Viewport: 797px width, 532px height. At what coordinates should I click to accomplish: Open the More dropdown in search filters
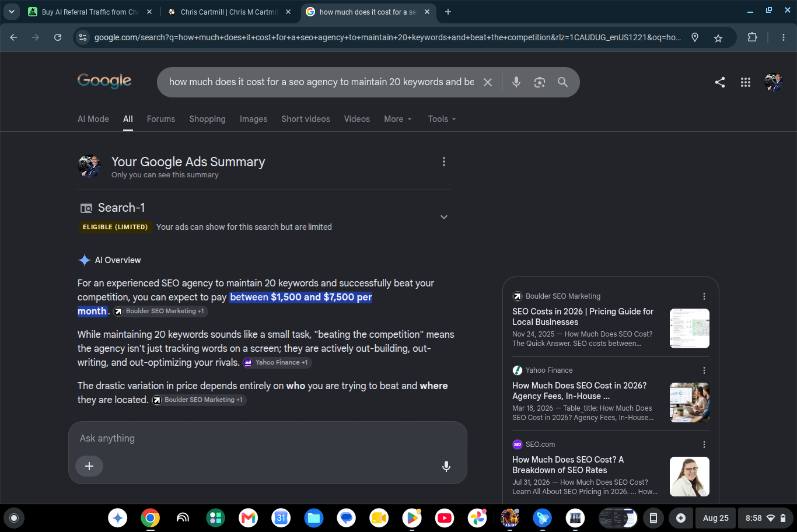pyautogui.click(x=398, y=119)
